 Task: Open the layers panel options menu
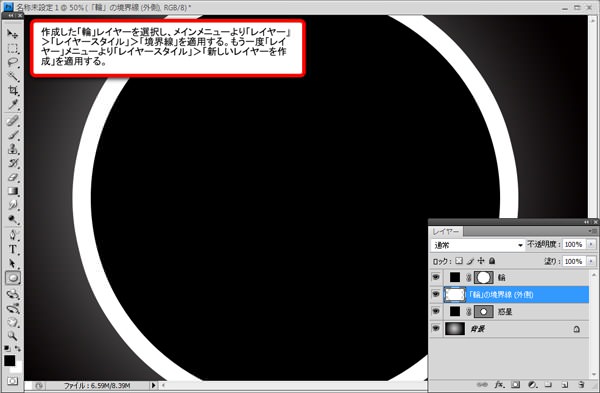coord(593,231)
